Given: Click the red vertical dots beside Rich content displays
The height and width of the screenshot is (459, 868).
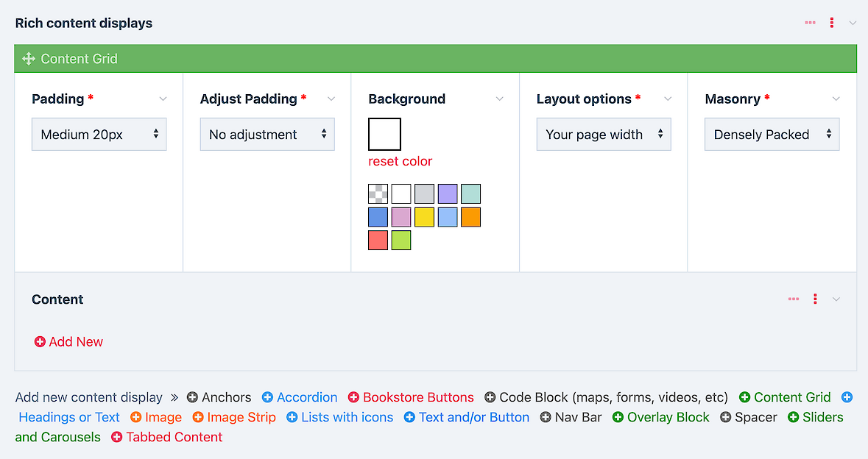Looking at the screenshot, I should 832,23.
